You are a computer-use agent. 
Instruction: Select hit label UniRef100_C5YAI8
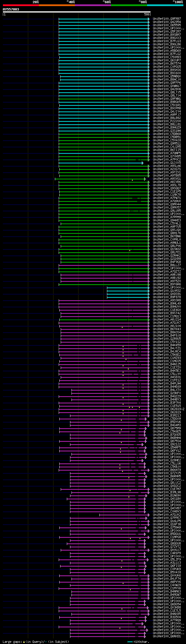click(167, 140)
